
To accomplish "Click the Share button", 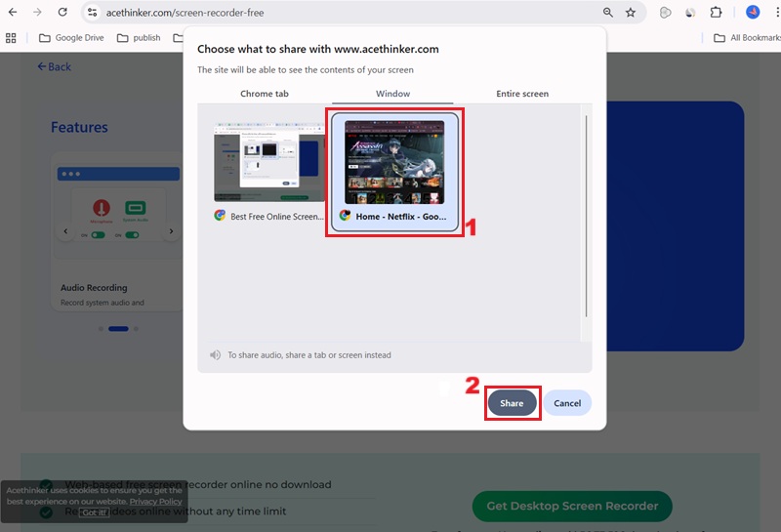I will 512,403.
